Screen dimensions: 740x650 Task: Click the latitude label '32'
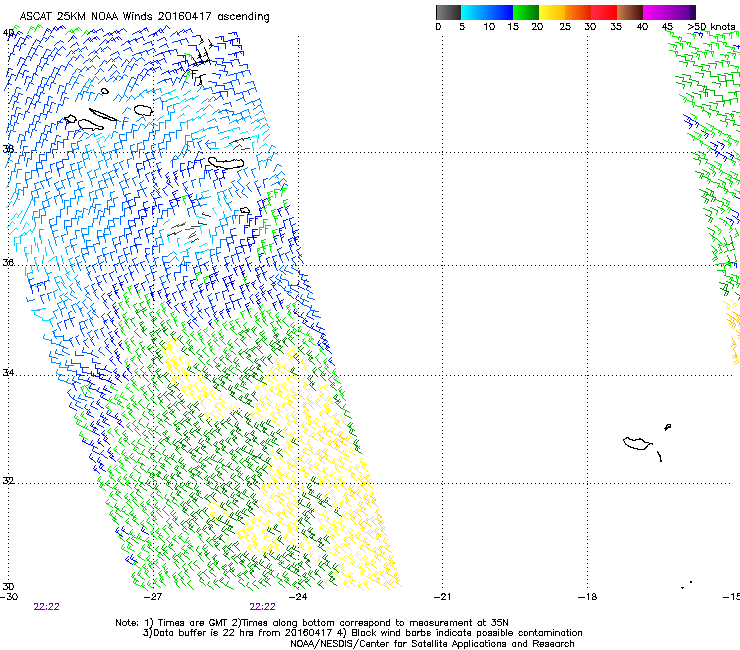(x=8, y=481)
